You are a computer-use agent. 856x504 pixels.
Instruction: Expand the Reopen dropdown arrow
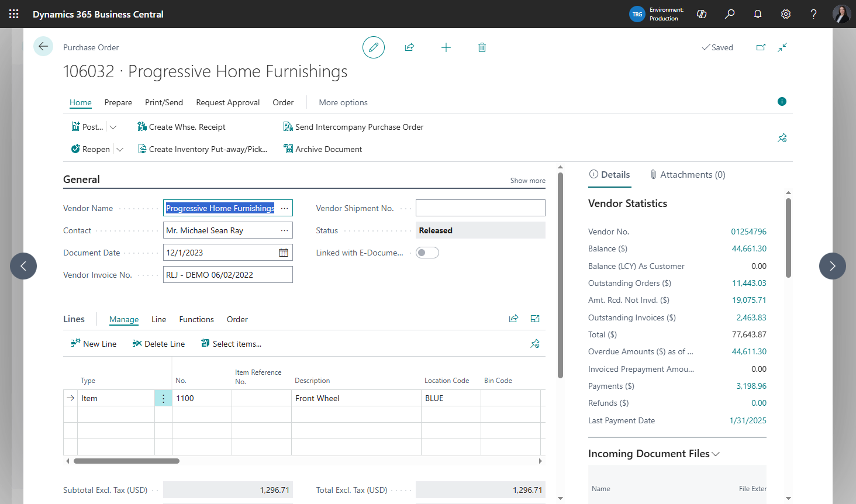coord(120,149)
